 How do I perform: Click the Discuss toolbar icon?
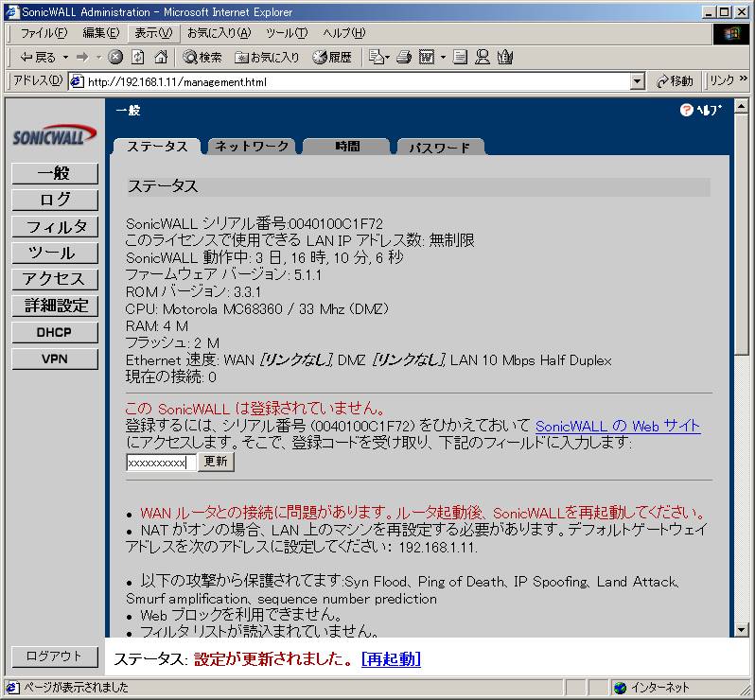click(x=460, y=58)
